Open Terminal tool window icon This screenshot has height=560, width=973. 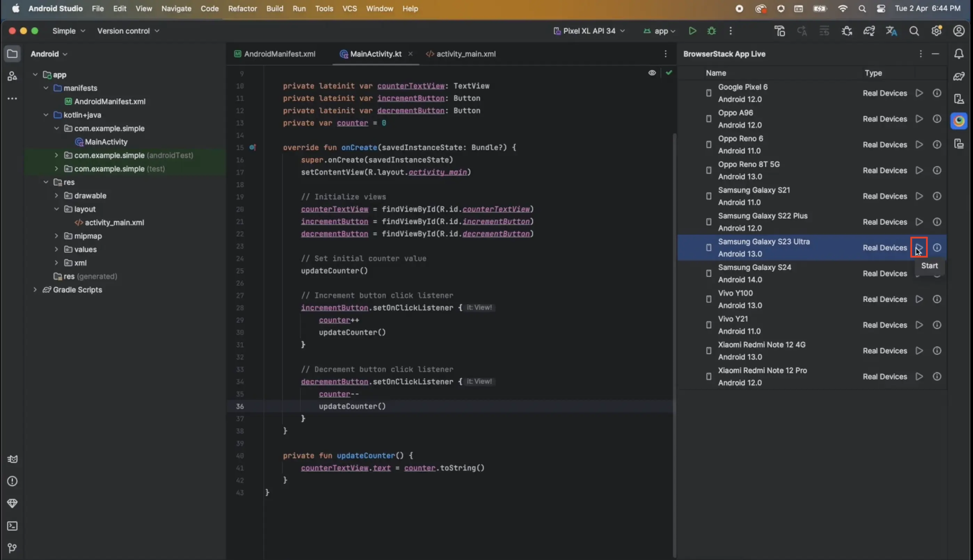point(12,526)
